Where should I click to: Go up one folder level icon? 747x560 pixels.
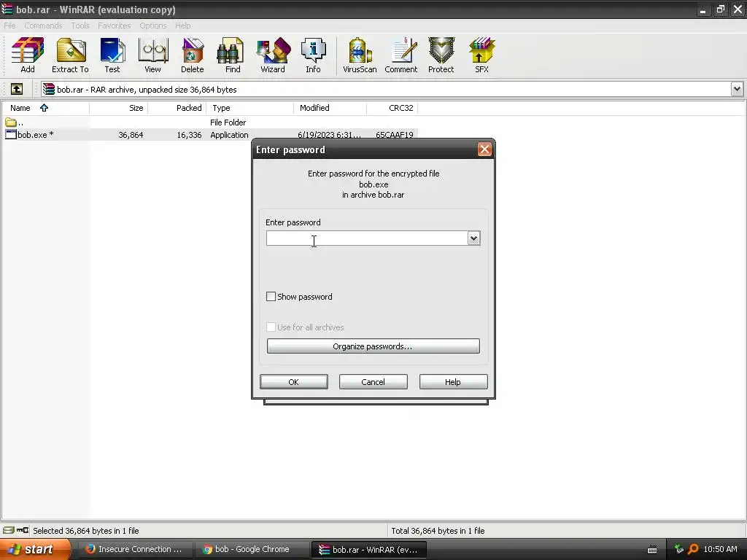[17, 89]
